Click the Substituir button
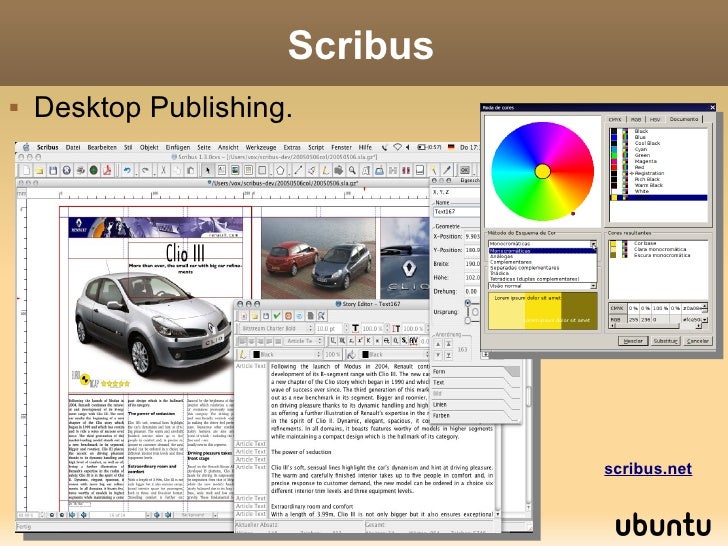 coord(666,341)
